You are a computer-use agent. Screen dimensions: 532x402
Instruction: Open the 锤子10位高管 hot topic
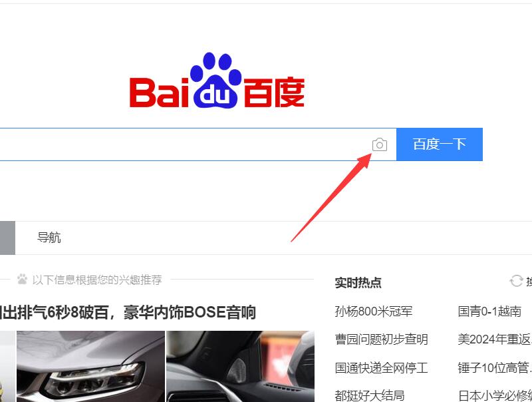coord(495,367)
